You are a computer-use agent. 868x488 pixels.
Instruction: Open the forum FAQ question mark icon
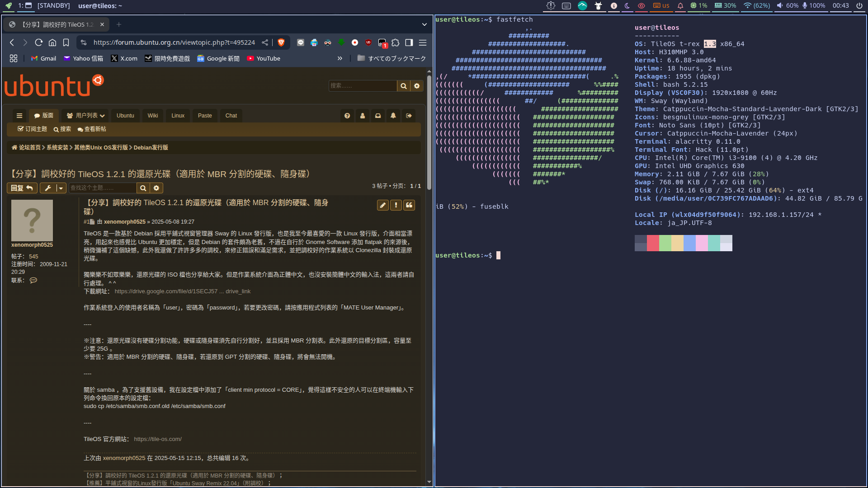pyautogui.click(x=347, y=116)
